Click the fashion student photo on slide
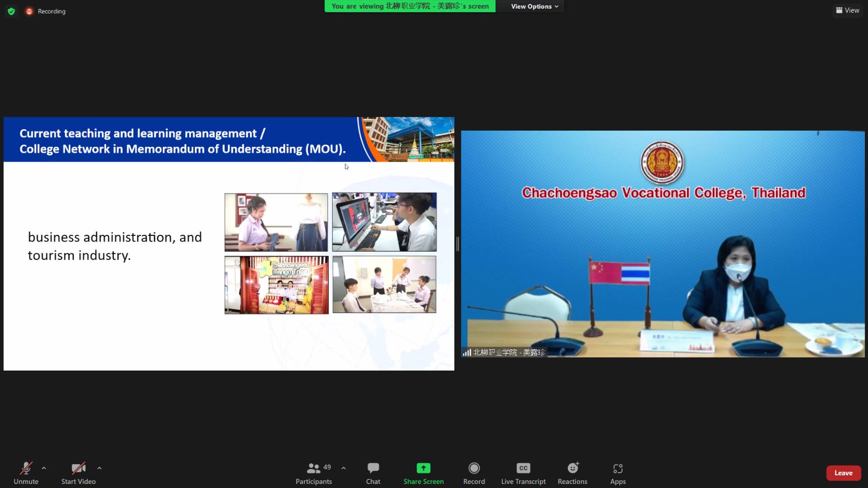868x488 pixels. coord(276,222)
